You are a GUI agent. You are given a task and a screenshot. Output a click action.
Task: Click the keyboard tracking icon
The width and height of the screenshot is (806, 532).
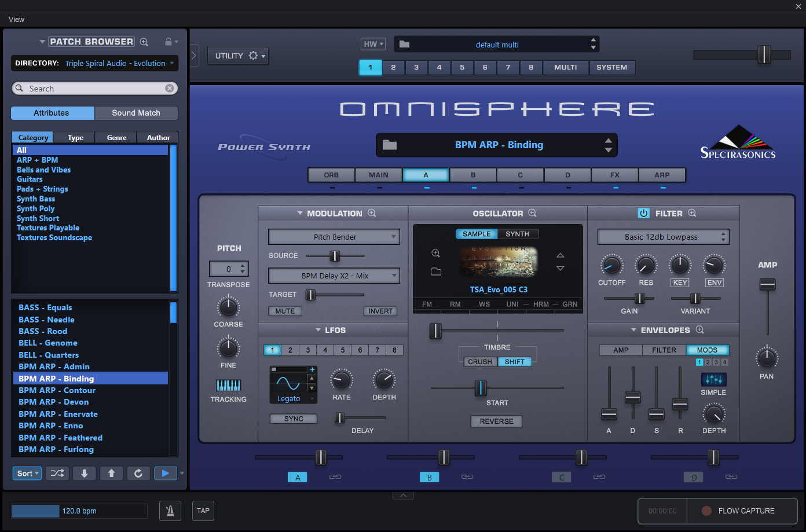tap(228, 386)
